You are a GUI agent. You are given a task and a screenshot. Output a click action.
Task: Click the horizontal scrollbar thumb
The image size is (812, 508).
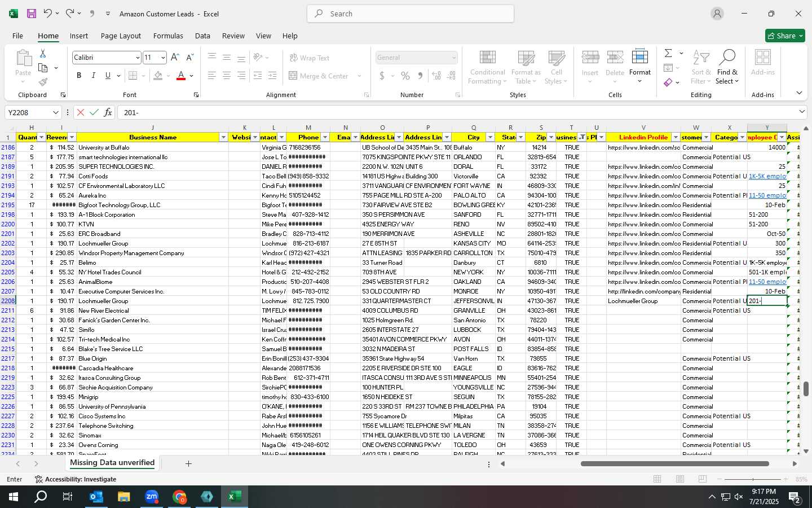pyautogui.click(x=675, y=464)
